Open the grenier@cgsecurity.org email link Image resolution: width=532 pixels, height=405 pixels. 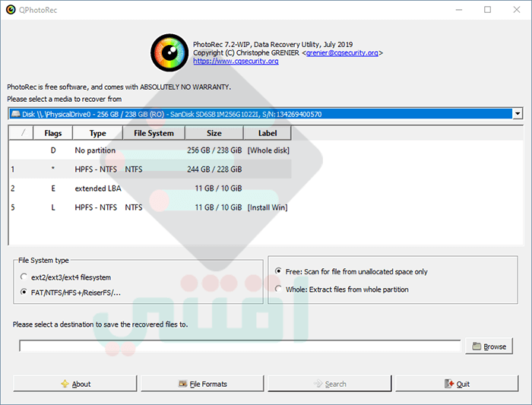(x=342, y=53)
